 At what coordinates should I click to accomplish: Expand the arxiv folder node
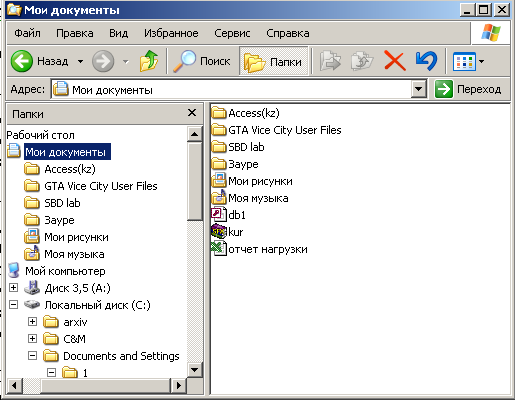coord(32,322)
